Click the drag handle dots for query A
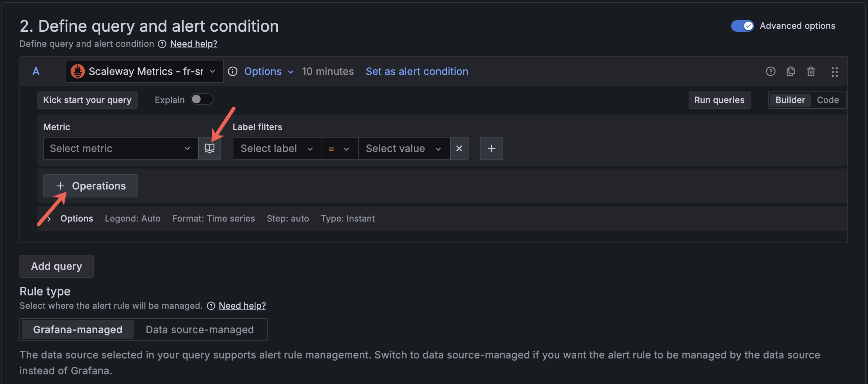The height and width of the screenshot is (384, 868). click(835, 72)
